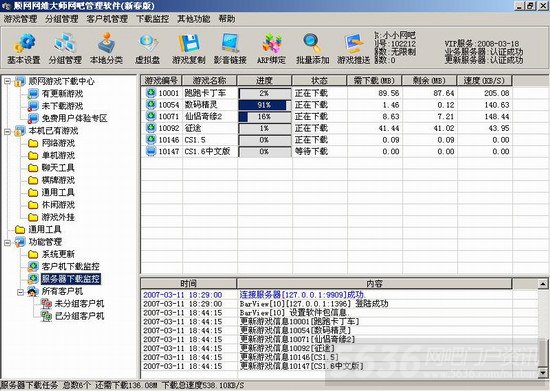Click log panel scrollbar down arrow
This screenshot has height=391, width=550.
coord(543,373)
